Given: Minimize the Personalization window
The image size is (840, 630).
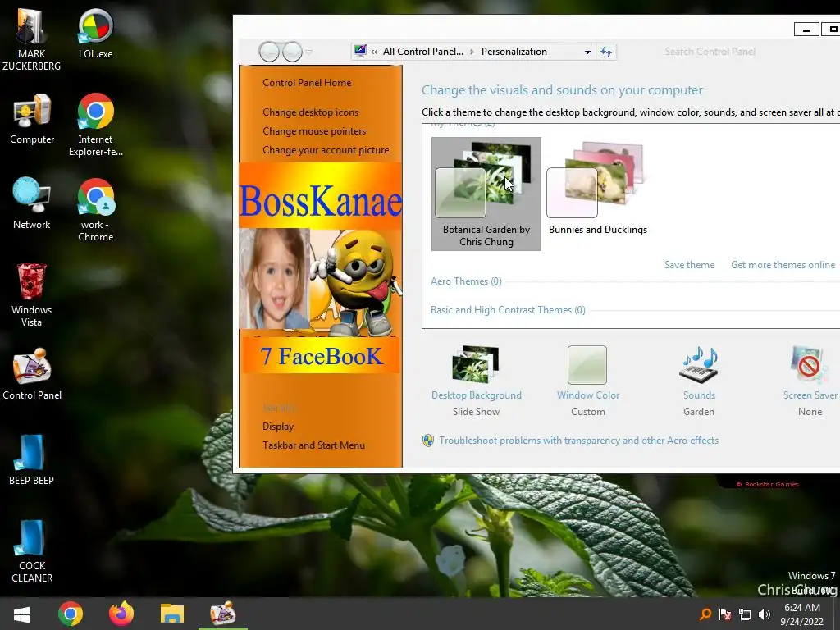Looking at the screenshot, I should (x=806, y=30).
